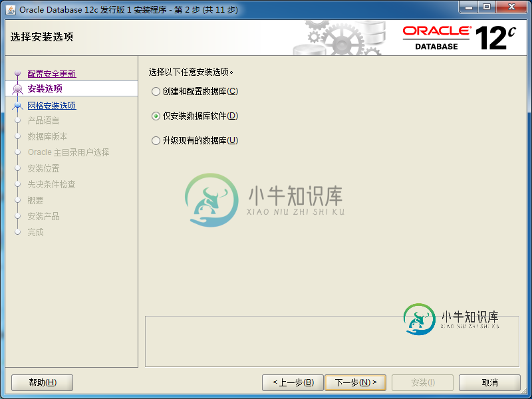This screenshot has height=399, width=532.
Task: Click the 数据库版本 step label
Action: (47, 136)
